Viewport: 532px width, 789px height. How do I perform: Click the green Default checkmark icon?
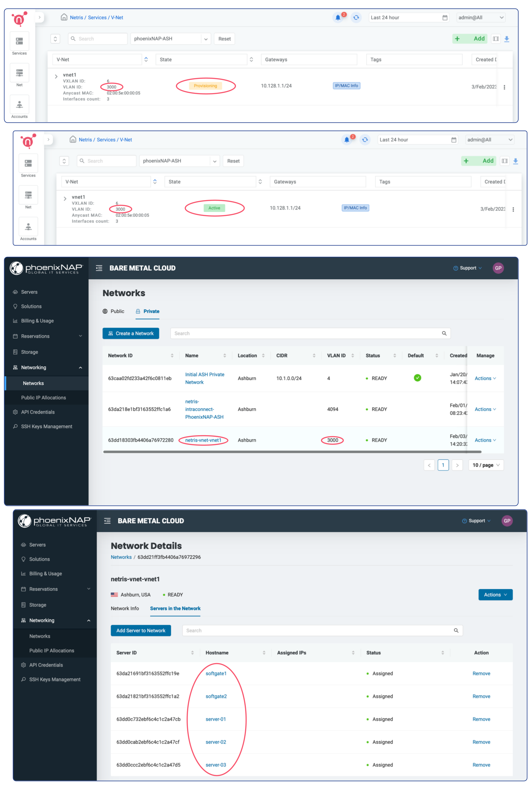pyautogui.click(x=417, y=378)
